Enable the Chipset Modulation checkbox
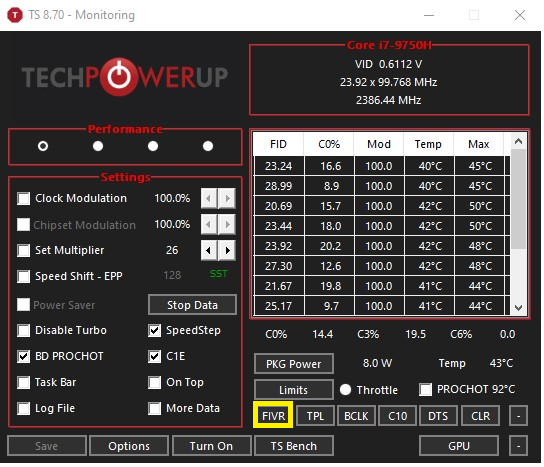The image size is (544, 467). pos(24,224)
